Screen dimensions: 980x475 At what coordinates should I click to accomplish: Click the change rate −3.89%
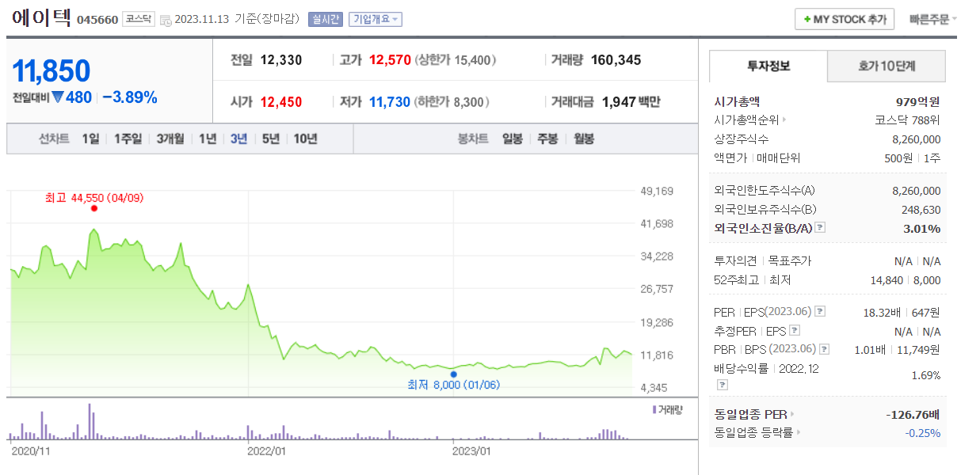(130, 97)
